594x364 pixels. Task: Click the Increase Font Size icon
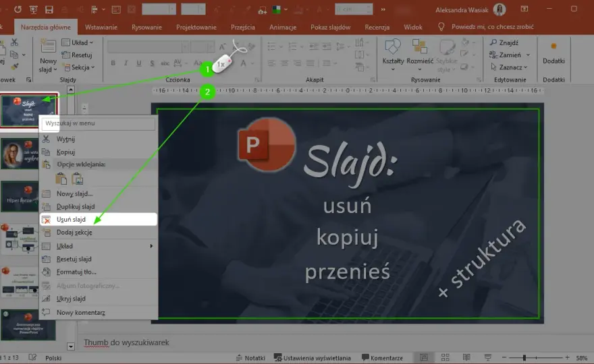click(222, 47)
